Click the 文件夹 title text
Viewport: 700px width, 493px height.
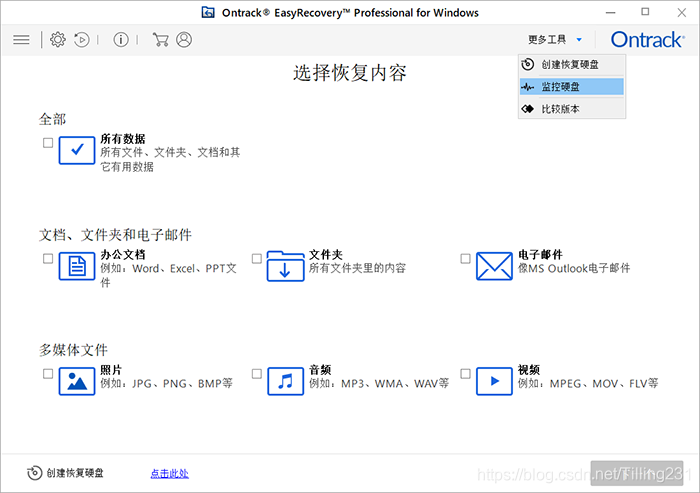click(326, 255)
